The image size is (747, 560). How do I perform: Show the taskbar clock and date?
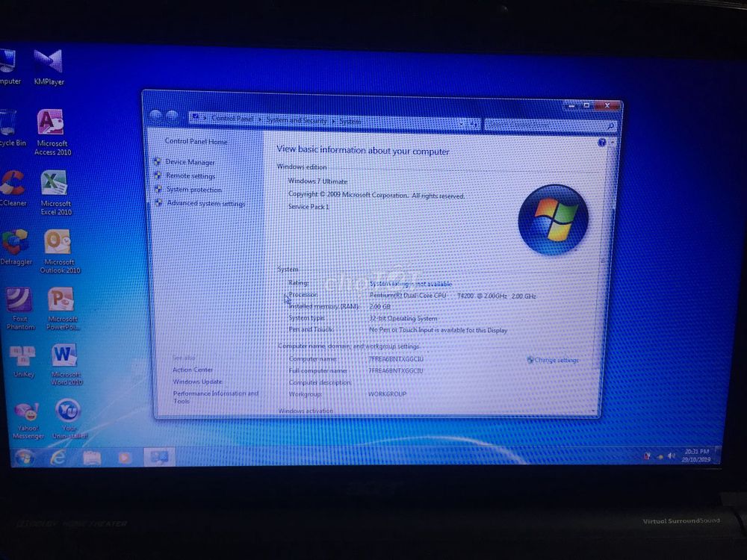point(696,455)
